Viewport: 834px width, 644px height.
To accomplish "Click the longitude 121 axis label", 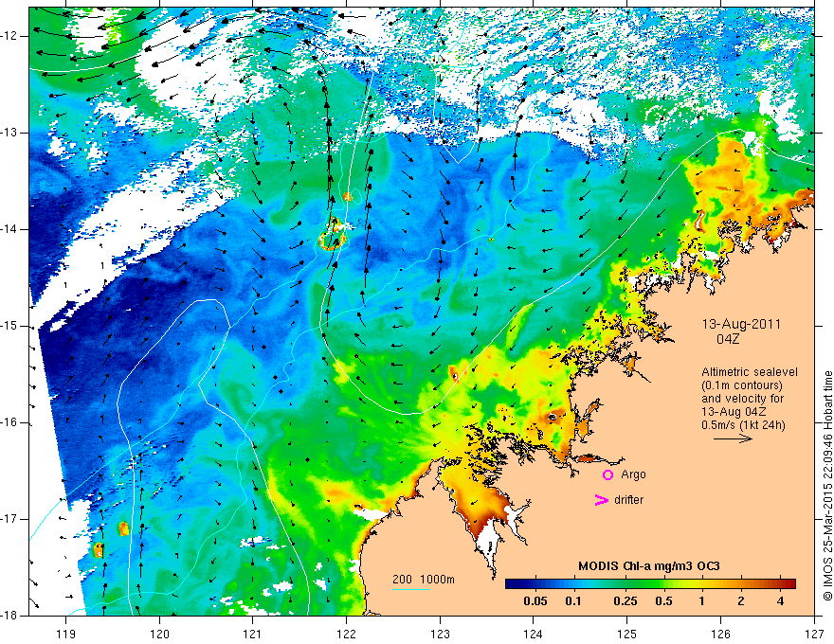I will (x=253, y=635).
